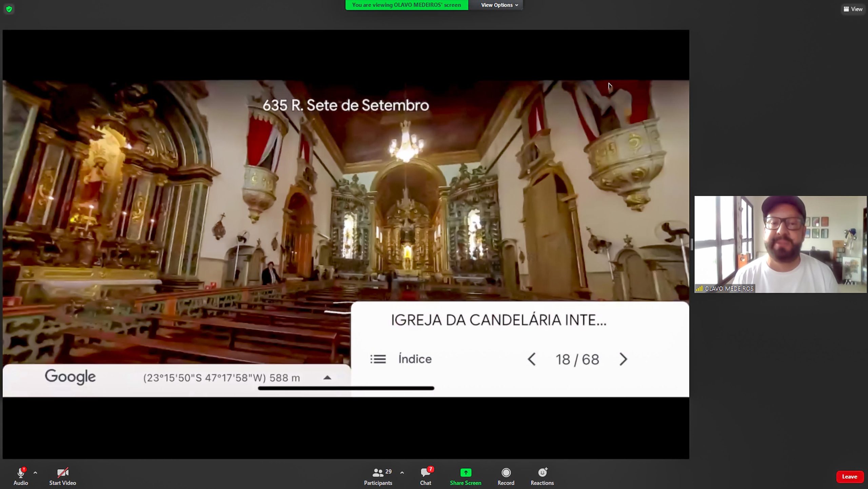Open the Participants panel
This screenshot has width=868, height=489.
[x=378, y=472]
